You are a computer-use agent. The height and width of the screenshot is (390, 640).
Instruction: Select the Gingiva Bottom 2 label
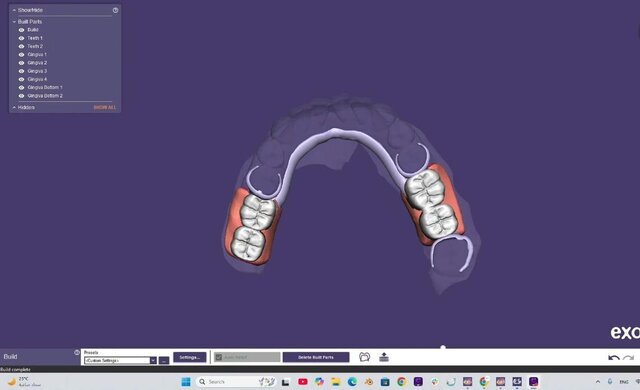coord(45,95)
